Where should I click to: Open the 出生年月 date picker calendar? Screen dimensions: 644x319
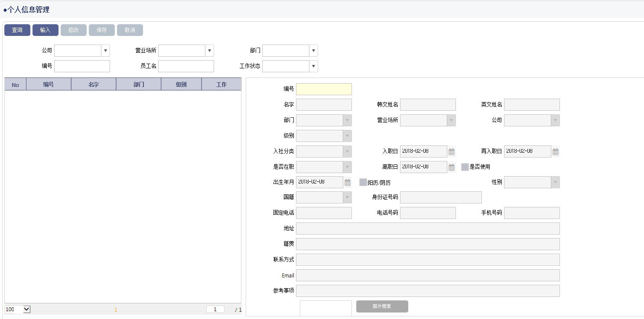pyautogui.click(x=347, y=182)
